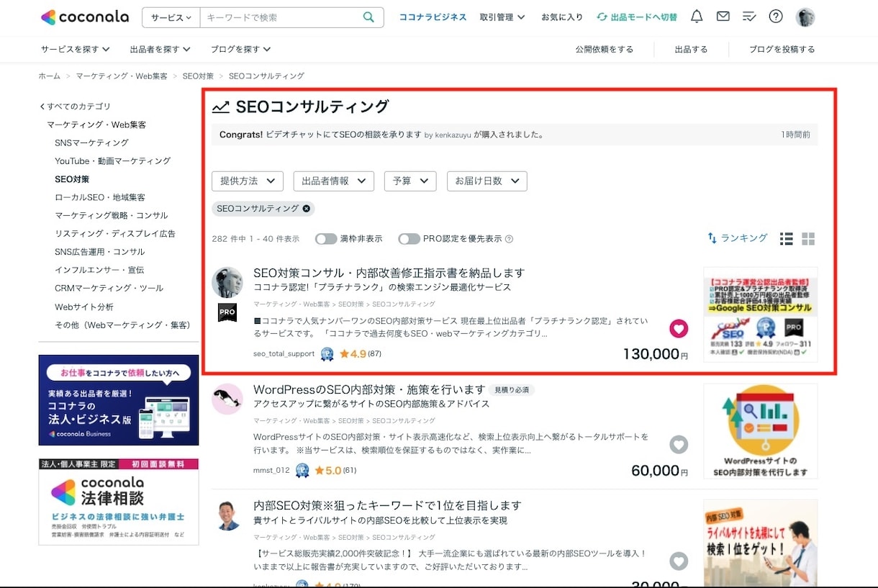
Task: Click the ココナラの法人・ビジネス版 banner
Action: click(x=119, y=399)
